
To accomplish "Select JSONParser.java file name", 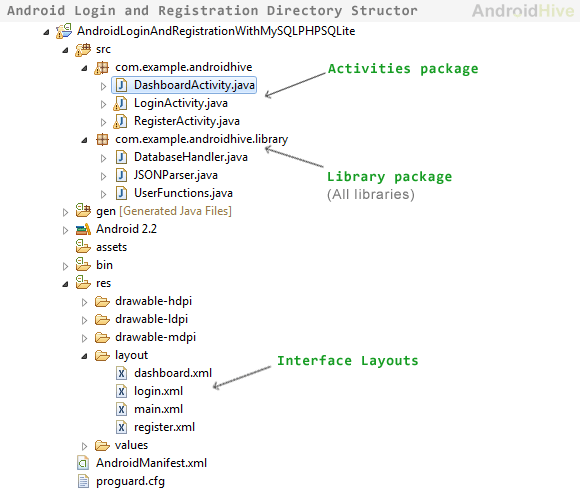I will tap(176, 175).
